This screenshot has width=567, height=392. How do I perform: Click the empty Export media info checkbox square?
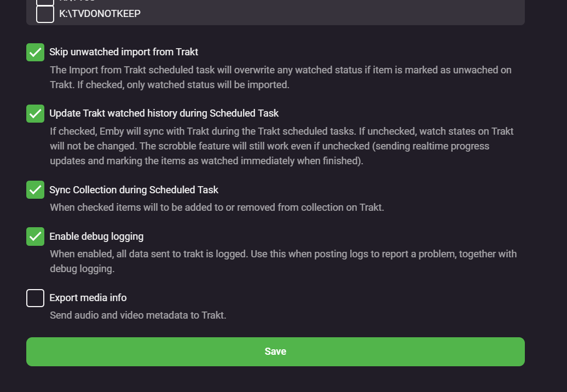pyautogui.click(x=35, y=298)
